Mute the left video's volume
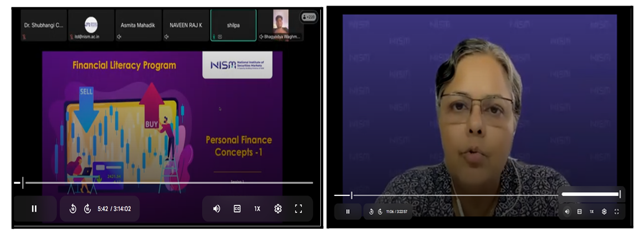The width and height of the screenshot is (644, 238). tap(217, 209)
